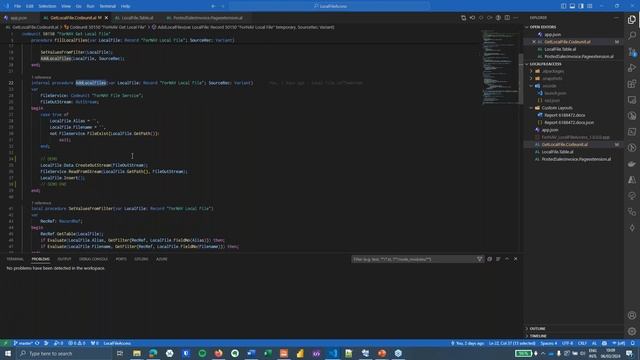The width and height of the screenshot is (640, 360).
Task: Toggle the primary side bar layout button
Action: pos(563,6)
